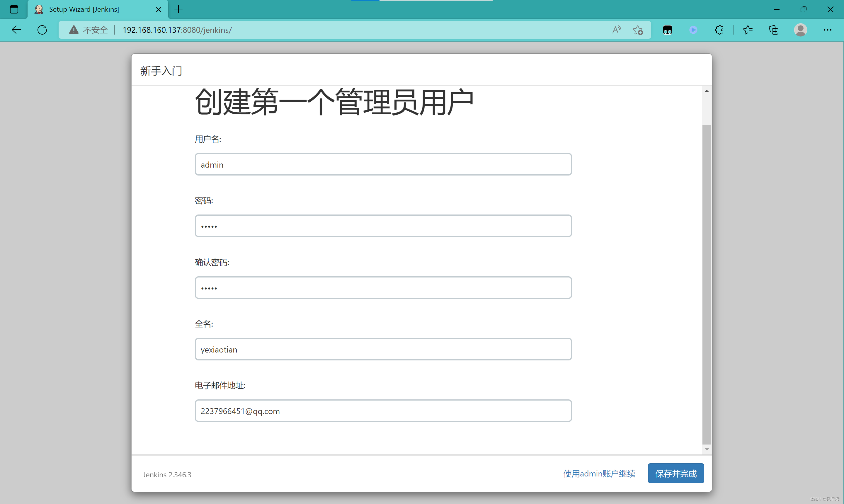This screenshot has width=844, height=504.
Task: Click the 创建第一个管理员用户 heading
Action: 334,102
